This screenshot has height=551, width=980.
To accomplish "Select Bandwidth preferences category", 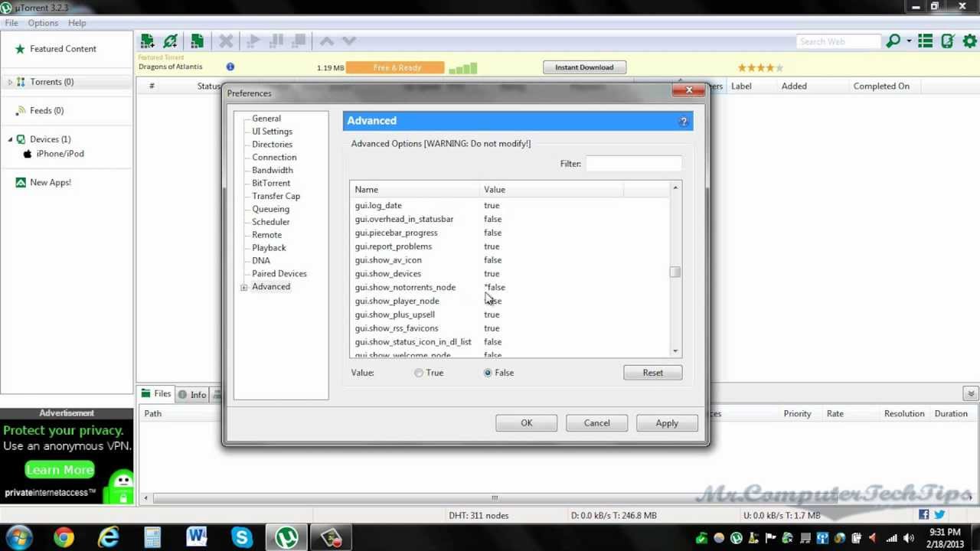I will pos(273,171).
